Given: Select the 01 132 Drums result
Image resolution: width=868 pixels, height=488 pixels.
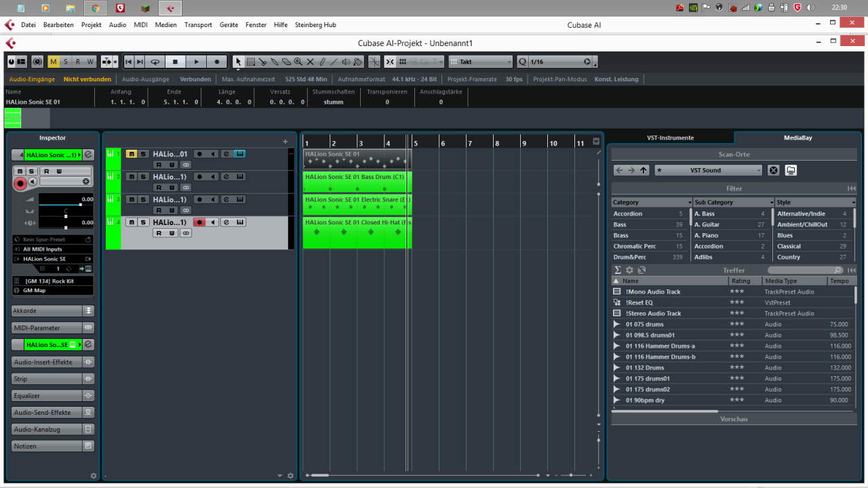Looking at the screenshot, I should 732,367.
